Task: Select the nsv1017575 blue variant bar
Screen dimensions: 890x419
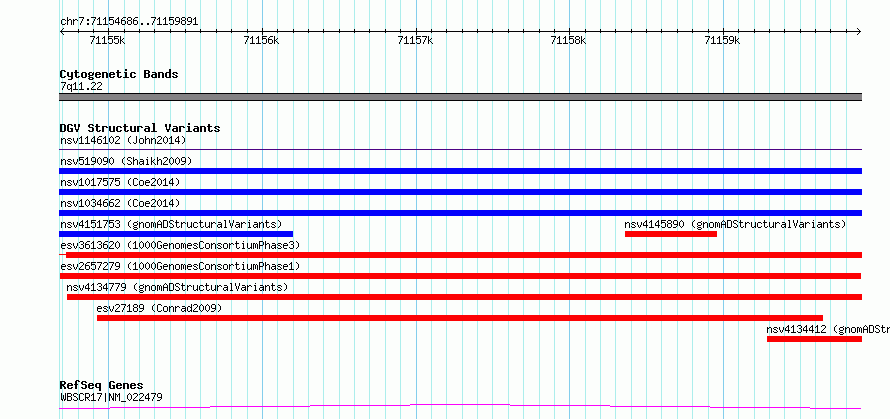Action: click(460, 192)
